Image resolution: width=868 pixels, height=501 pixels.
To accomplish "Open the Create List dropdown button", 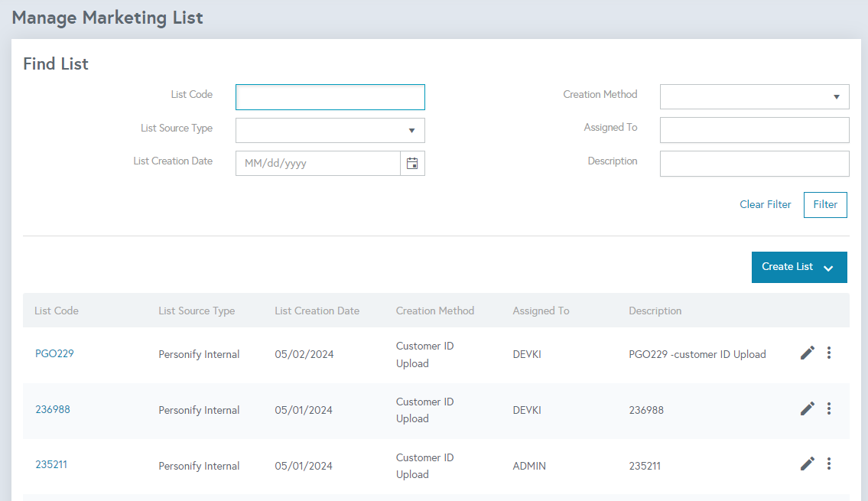I will 799,268.
